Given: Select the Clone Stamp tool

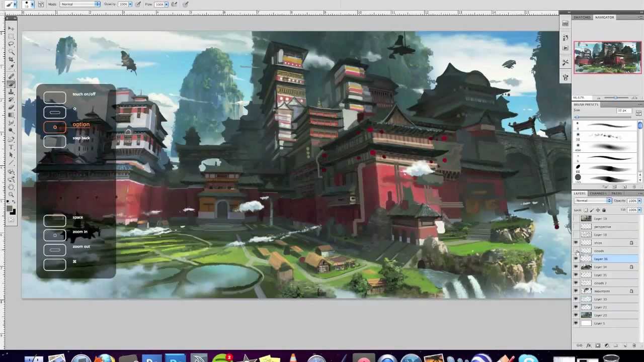Looking at the screenshot, I should point(11,92).
